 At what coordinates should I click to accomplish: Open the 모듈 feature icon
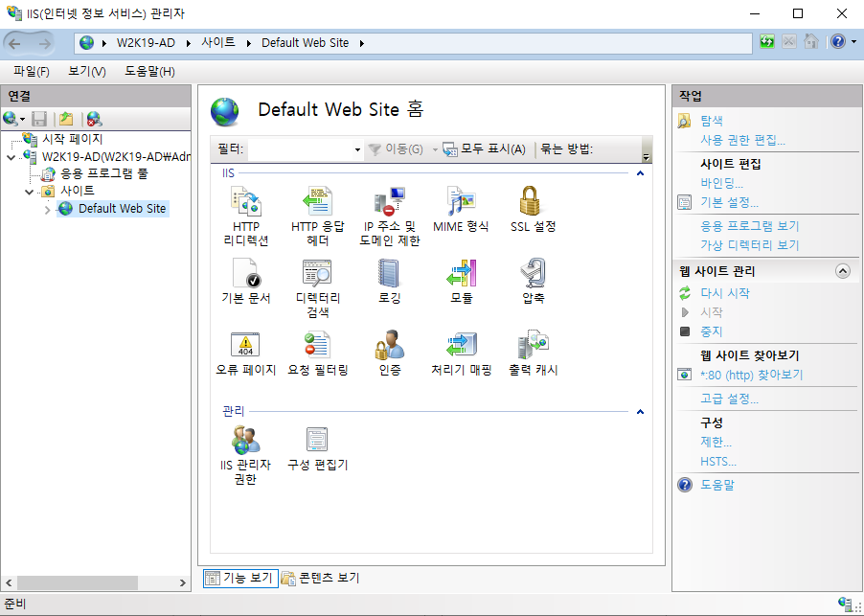pos(461,273)
